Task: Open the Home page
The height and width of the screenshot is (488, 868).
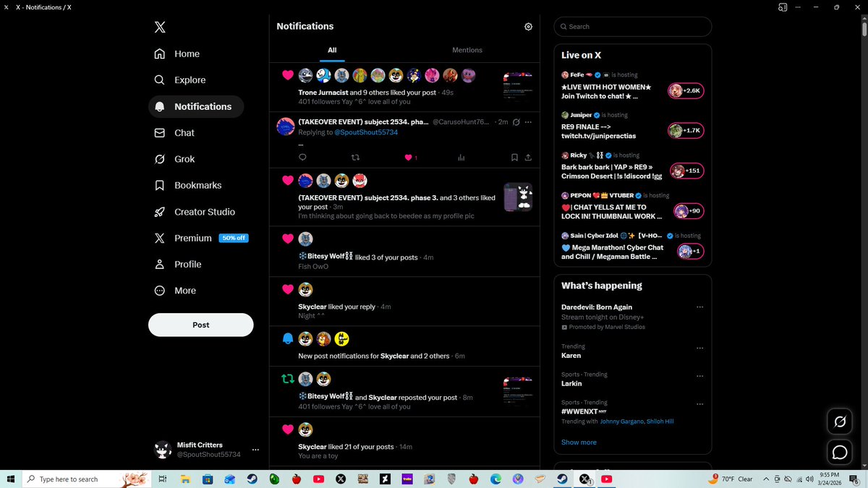Action: [x=177, y=53]
